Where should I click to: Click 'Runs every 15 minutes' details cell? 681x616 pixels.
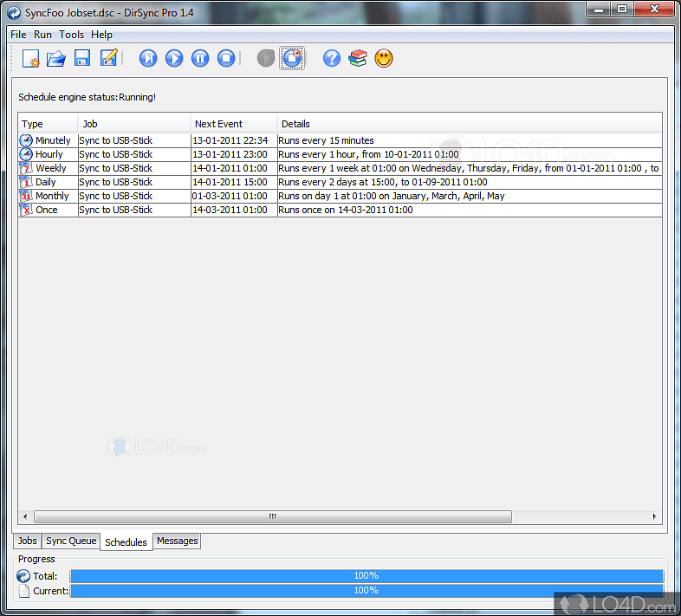click(470, 140)
